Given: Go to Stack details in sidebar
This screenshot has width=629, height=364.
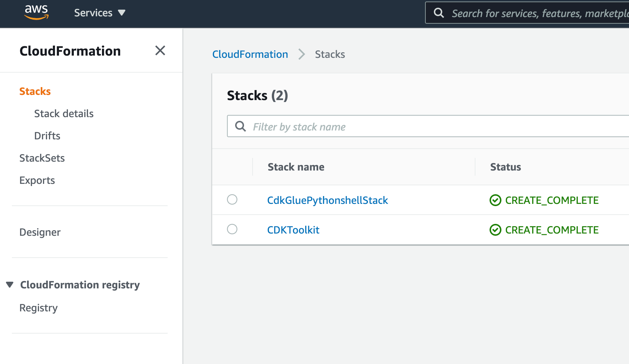Looking at the screenshot, I should 64,113.
